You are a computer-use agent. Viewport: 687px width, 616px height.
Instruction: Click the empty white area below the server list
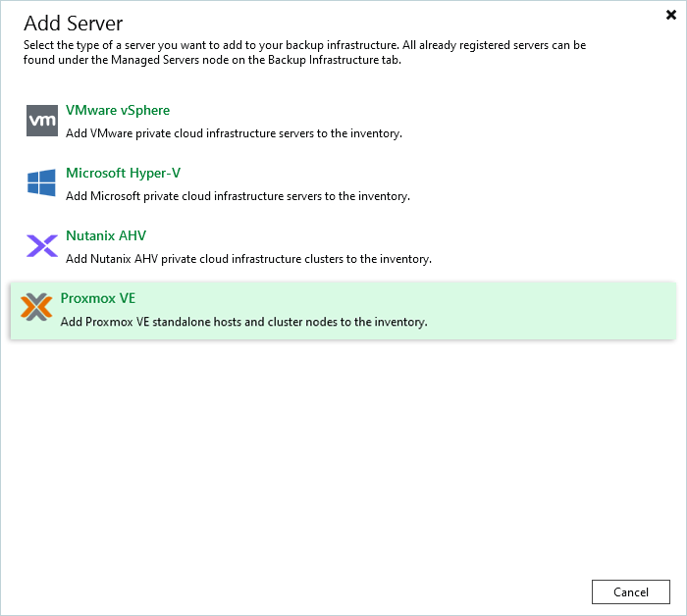coord(343,451)
